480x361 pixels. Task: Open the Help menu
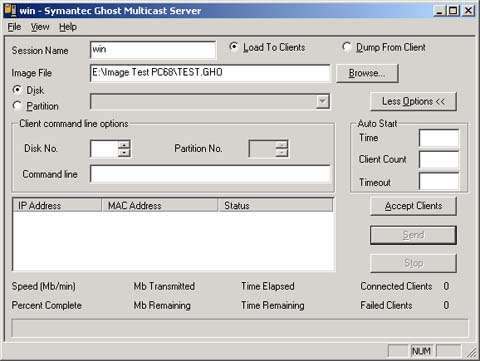(68, 27)
